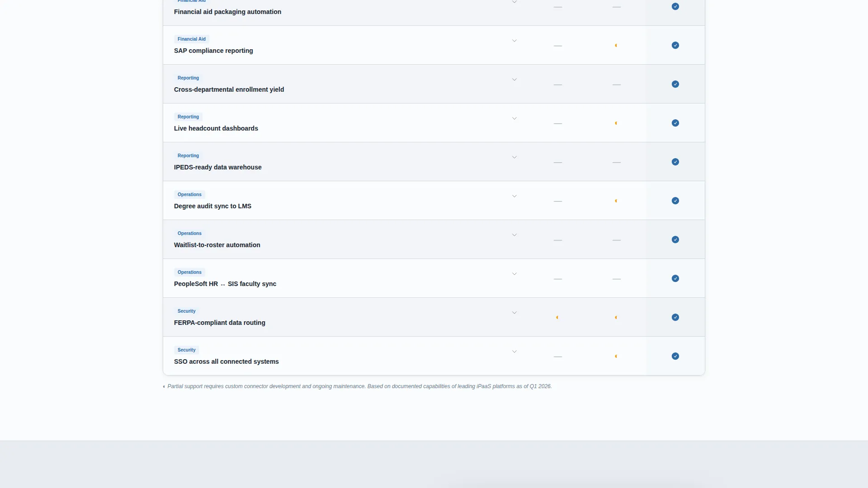The image size is (868, 488).
Task: Select the 'Degree audit sync to LMS' title
Action: click(212, 206)
